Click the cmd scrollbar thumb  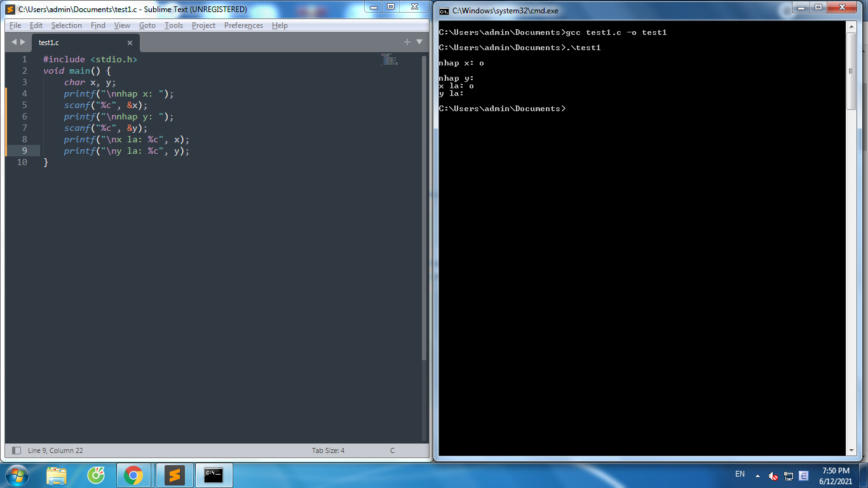coord(851,71)
